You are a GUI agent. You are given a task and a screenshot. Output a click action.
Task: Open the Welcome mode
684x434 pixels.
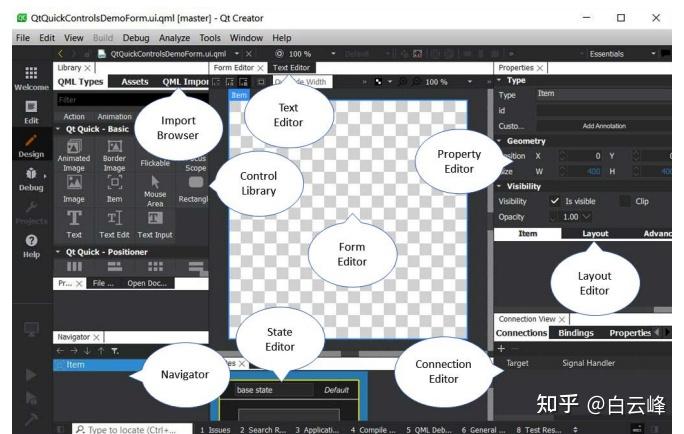pyautogui.click(x=31, y=79)
